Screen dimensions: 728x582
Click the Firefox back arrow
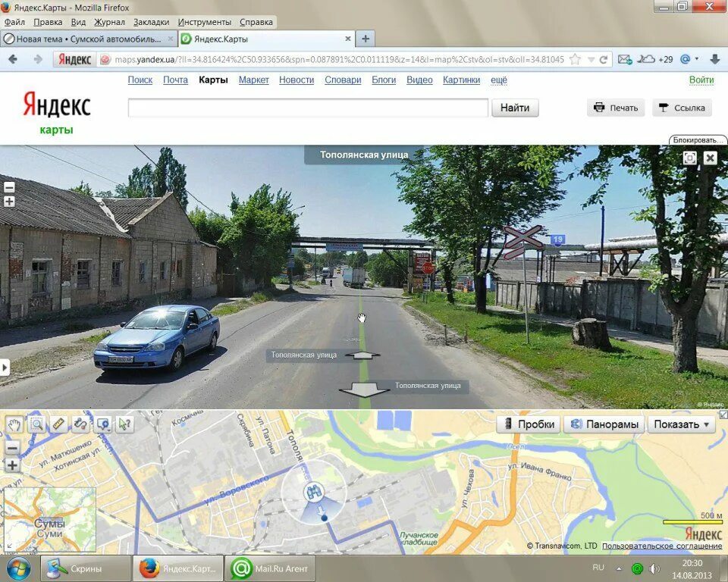[13, 59]
